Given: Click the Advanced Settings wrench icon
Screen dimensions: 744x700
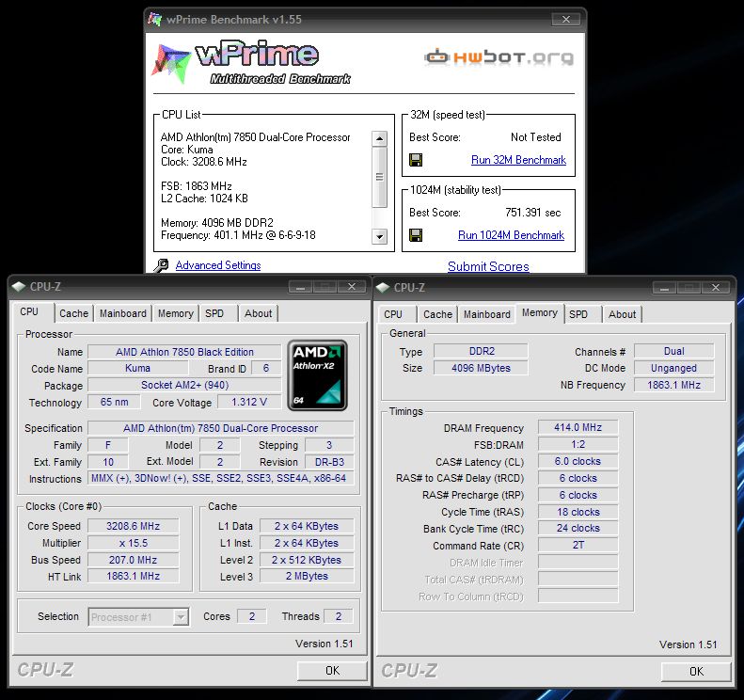Looking at the screenshot, I should tap(161, 265).
